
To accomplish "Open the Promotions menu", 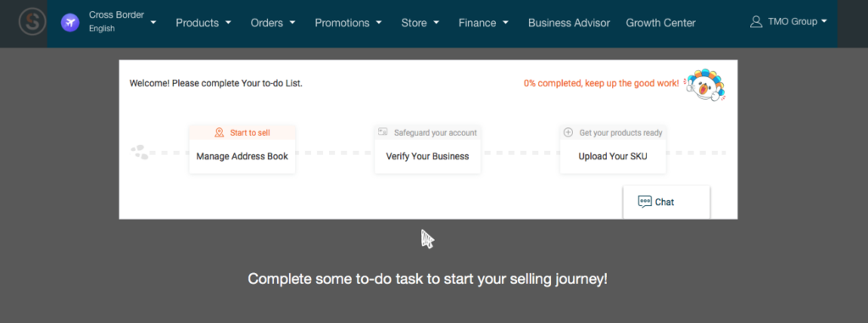I will [x=348, y=23].
